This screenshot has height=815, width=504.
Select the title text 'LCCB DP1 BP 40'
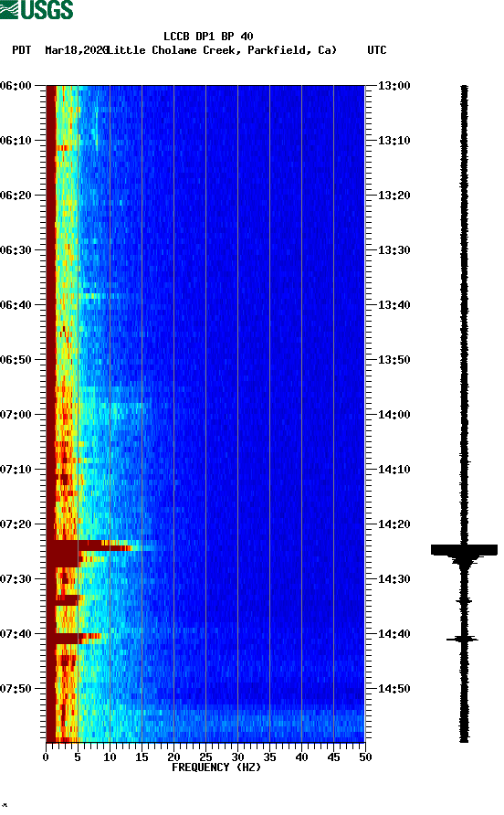208,37
